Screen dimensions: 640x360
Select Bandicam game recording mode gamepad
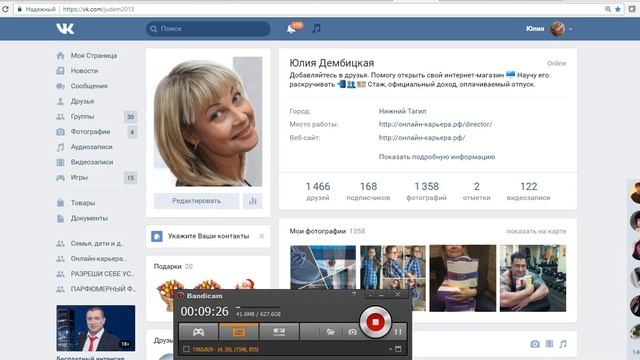click(198, 332)
